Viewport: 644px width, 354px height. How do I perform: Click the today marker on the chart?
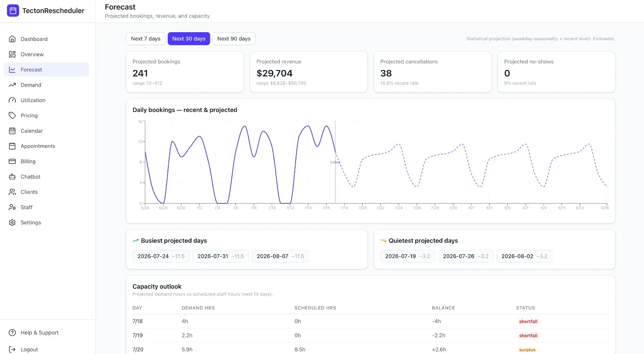tap(335, 162)
